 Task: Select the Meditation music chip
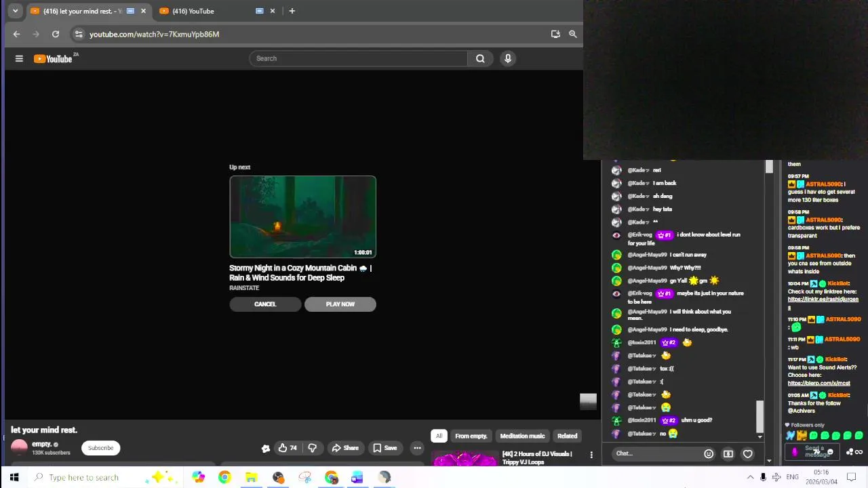(522, 436)
